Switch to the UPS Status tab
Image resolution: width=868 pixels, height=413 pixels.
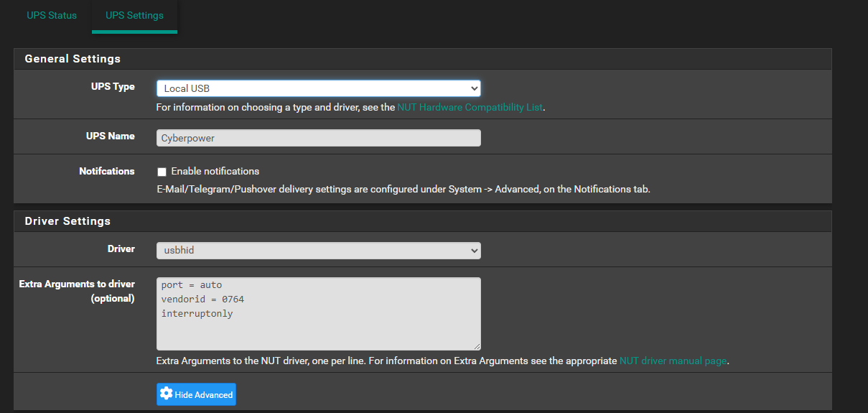click(52, 15)
